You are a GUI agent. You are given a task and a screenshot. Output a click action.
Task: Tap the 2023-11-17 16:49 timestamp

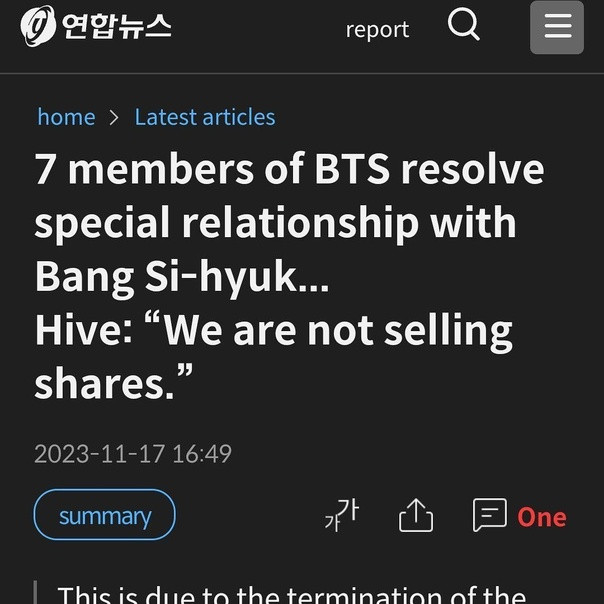point(133,453)
